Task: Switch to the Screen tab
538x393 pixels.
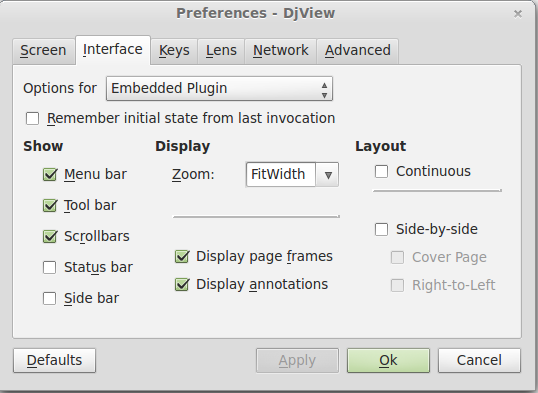Action: point(44,51)
